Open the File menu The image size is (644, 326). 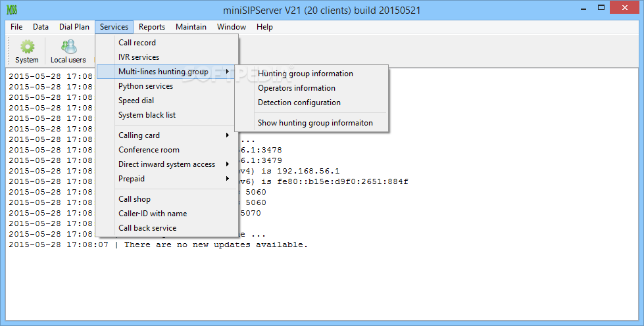(16, 27)
